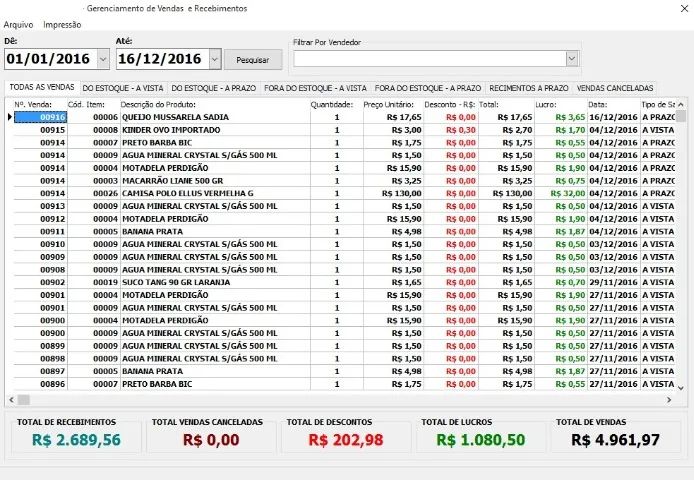Select sale number cell 00916
This screenshot has width=694, height=480.
pos(40,117)
